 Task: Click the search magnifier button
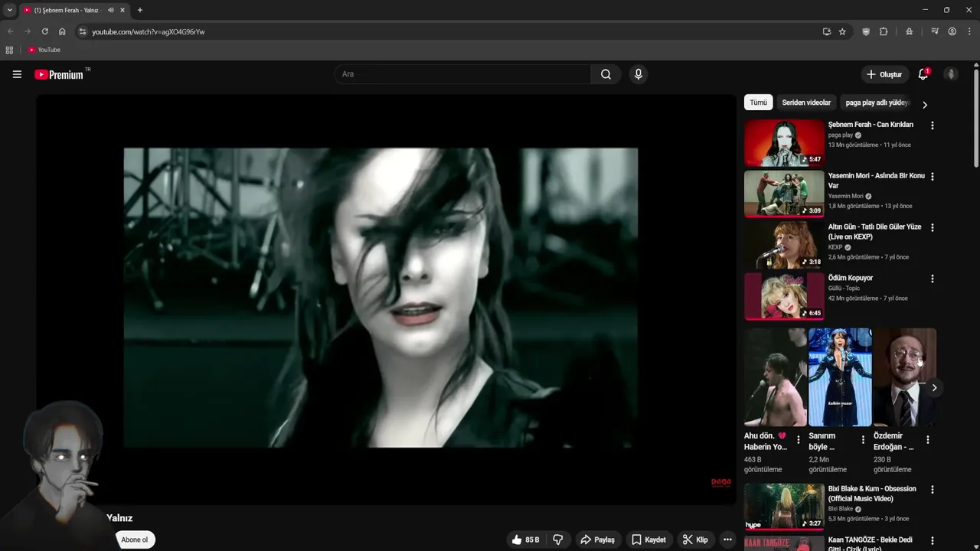coord(606,74)
